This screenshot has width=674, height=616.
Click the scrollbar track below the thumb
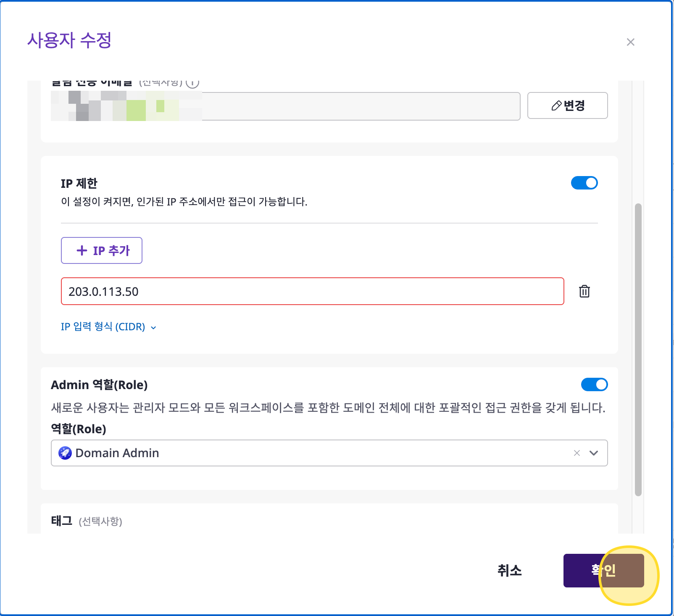(x=638, y=515)
